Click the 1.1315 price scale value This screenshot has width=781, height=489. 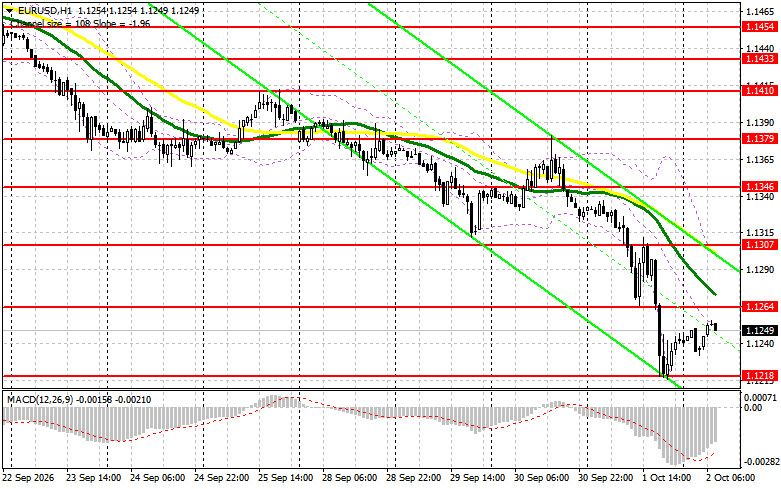coord(760,233)
